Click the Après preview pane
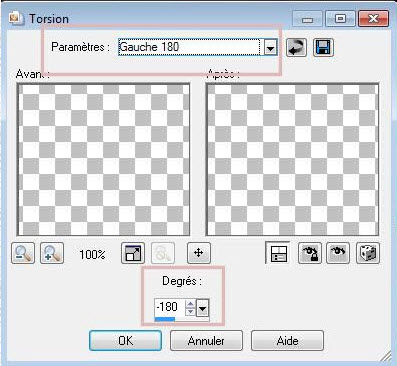Image resolution: width=397 pixels, height=366 pixels. pos(292,160)
